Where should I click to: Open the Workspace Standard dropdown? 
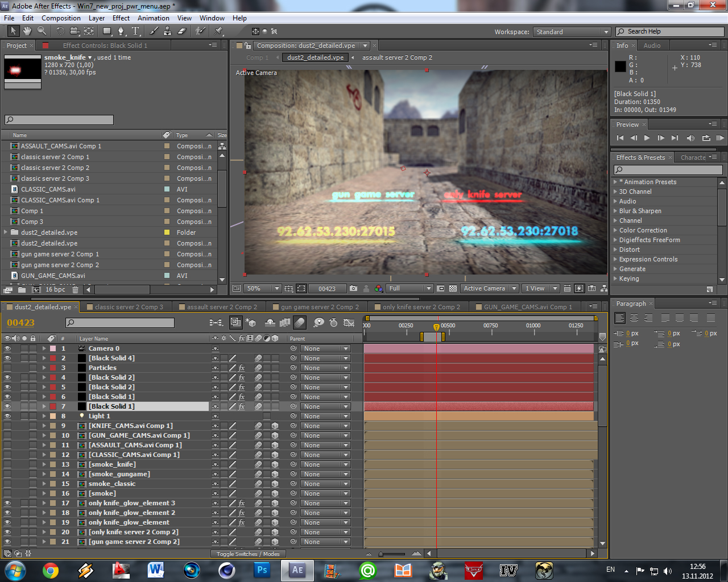(572, 32)
